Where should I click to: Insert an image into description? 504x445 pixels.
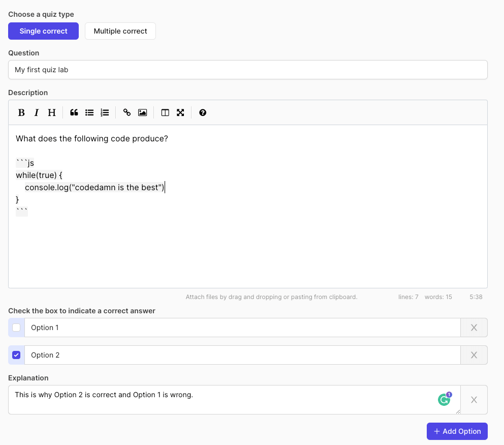[x=142, y=113]
